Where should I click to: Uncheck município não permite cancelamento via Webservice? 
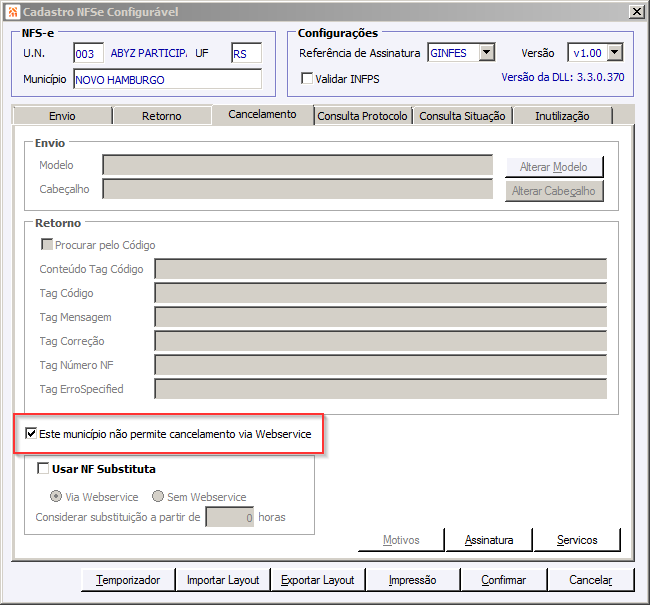[31, 433]
